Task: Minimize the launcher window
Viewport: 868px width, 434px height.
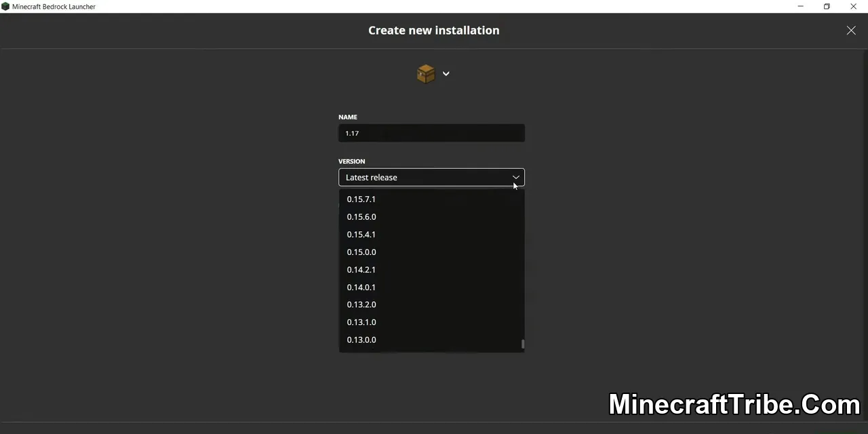Action: [800, 6]
